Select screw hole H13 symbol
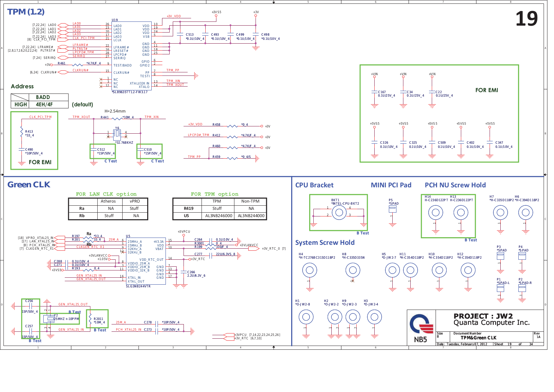This screenshot has height=392, width=554. point(461,212)
